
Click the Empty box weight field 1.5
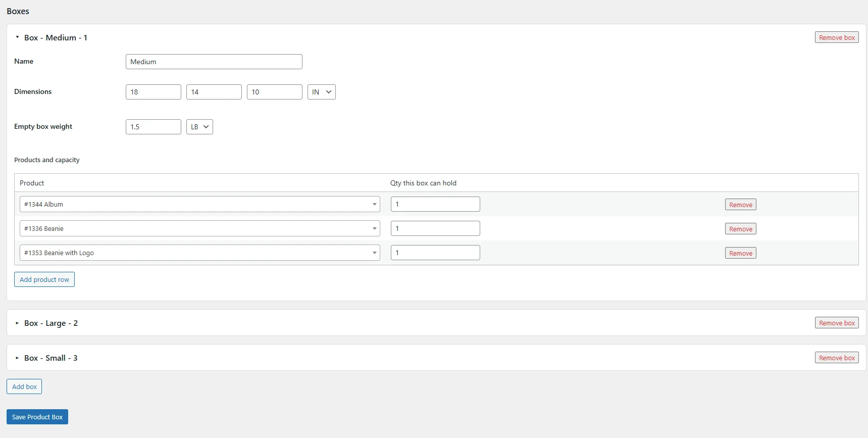coord(154,127)
